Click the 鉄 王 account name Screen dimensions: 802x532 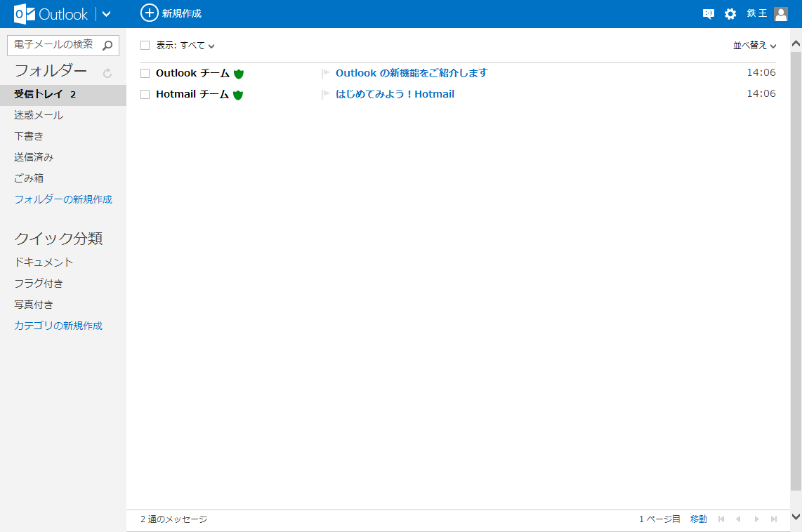[757, 13]
